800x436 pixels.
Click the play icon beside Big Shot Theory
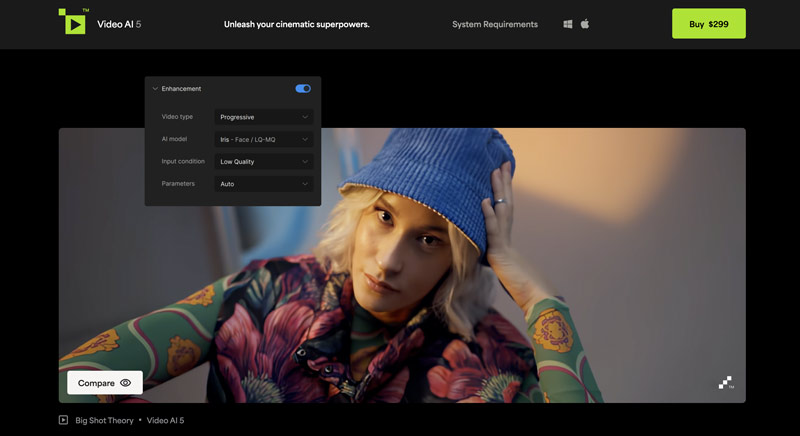point(63,420)
